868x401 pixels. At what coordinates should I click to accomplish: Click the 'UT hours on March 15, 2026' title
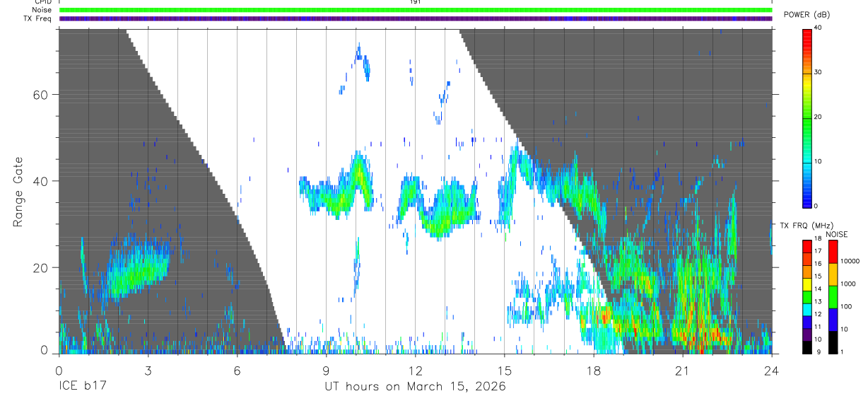click(x=415, y=387)
